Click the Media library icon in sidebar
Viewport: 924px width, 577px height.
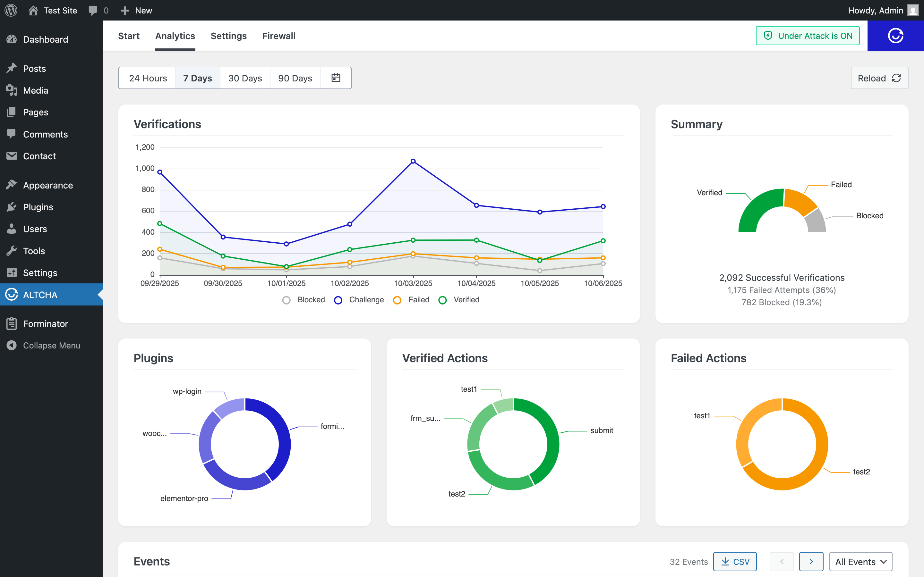pos(12,90)
